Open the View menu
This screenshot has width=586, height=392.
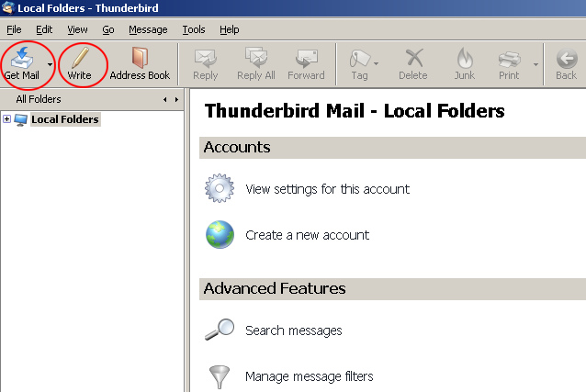coord(77,29)
